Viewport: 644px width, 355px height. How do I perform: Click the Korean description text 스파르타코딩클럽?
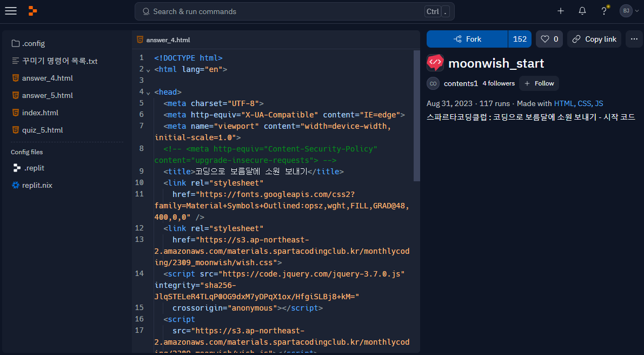coord(530,117)
